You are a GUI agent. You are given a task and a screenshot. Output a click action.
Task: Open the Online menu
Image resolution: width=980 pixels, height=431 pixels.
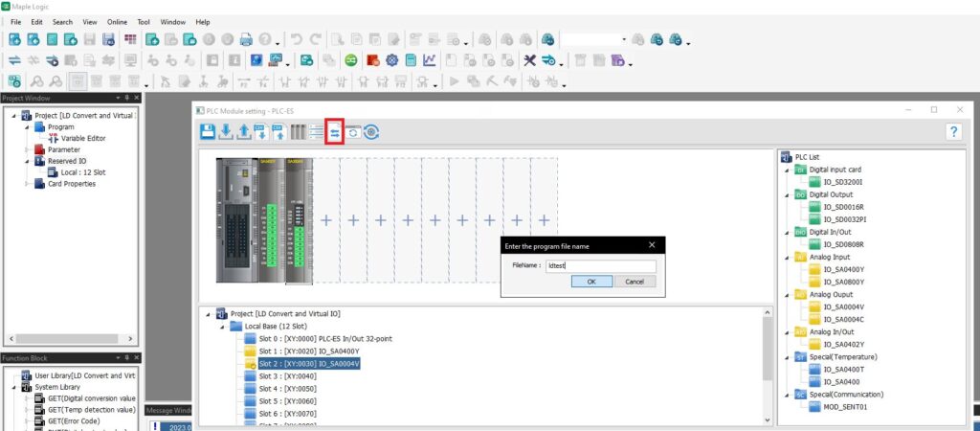(117, 22)
